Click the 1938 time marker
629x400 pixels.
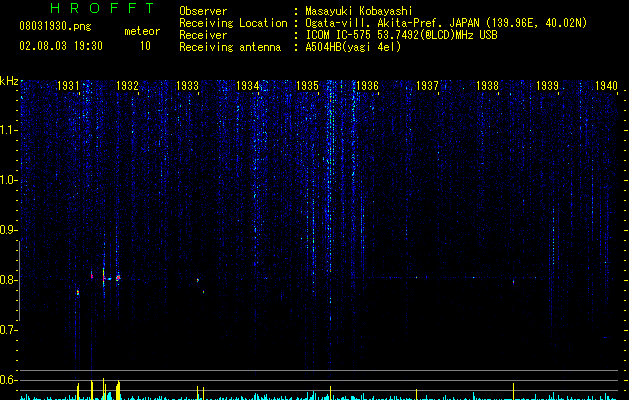click(487, 86)
